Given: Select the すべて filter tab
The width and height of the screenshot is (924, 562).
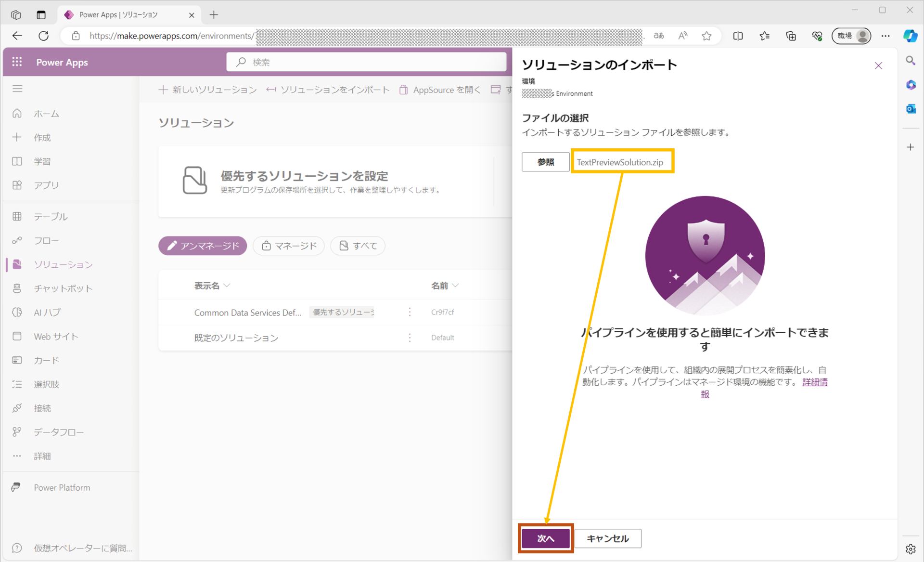Looking at the screenshot, I should coord(358,246).
